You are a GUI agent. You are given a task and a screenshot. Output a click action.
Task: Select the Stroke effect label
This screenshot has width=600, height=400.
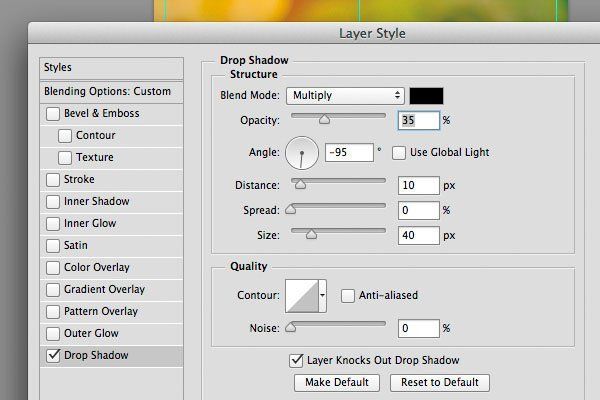[x=79, y=180]
